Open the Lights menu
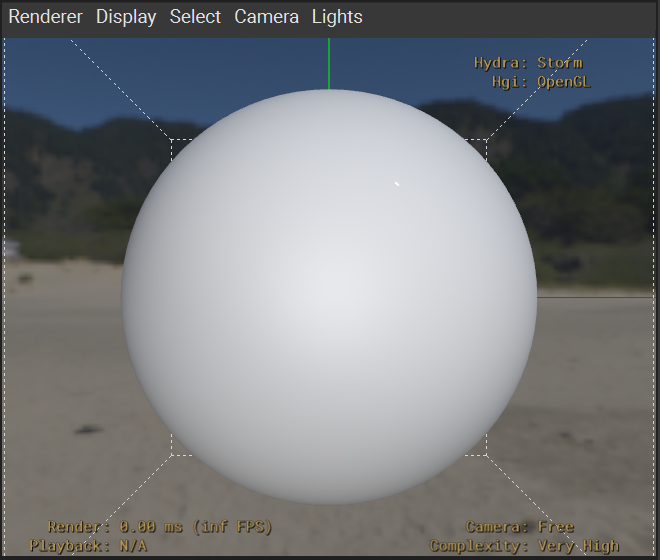 (x=337, y=17)
